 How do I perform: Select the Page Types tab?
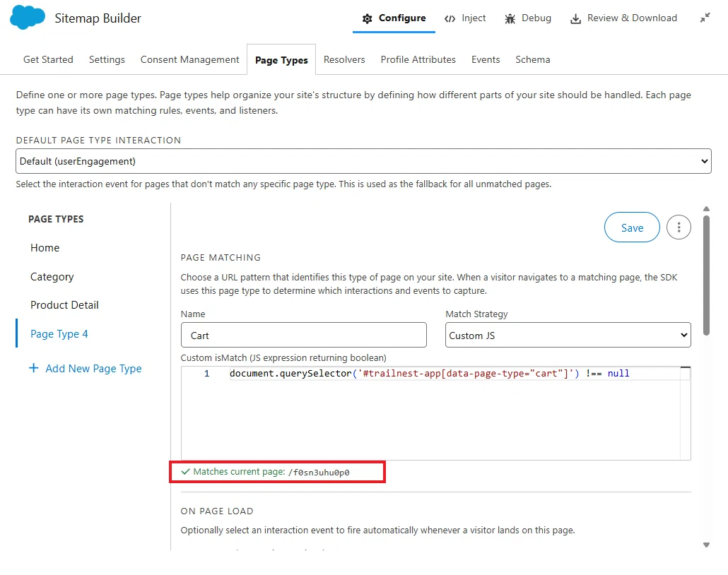tap(281, 60)
